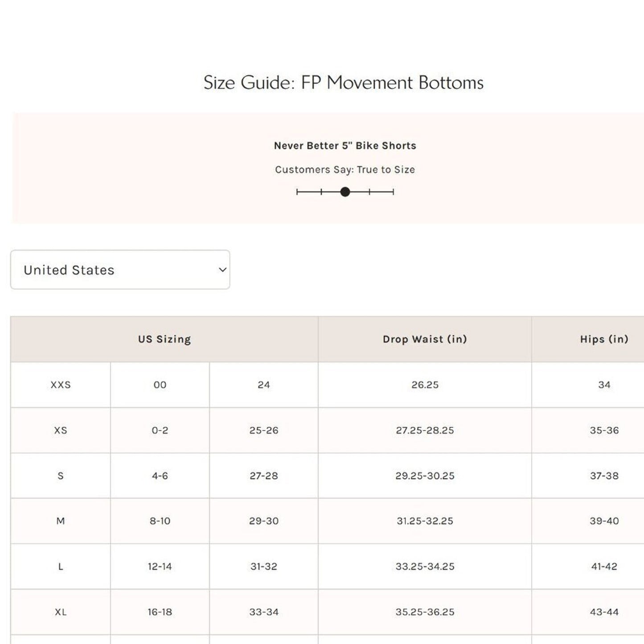The width and height of the screenshot is (644, 644).
Task: Click the 39-40 hips value for M
Action: (605, 521)
